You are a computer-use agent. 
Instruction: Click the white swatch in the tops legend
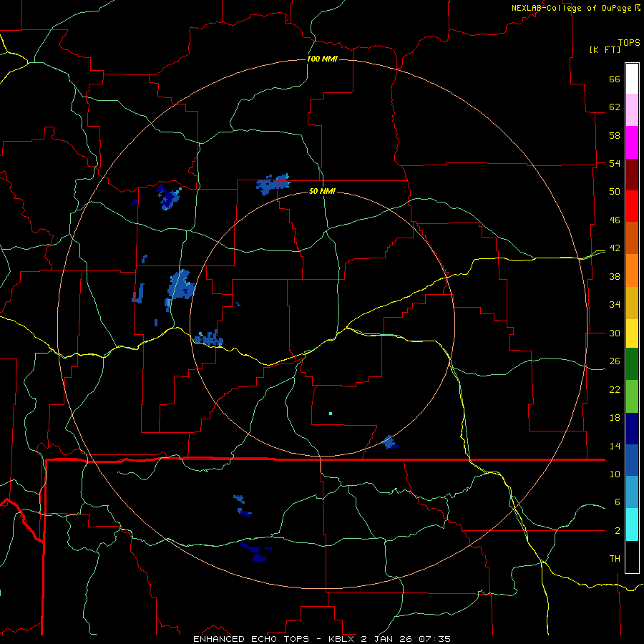(x=632, y=79)
